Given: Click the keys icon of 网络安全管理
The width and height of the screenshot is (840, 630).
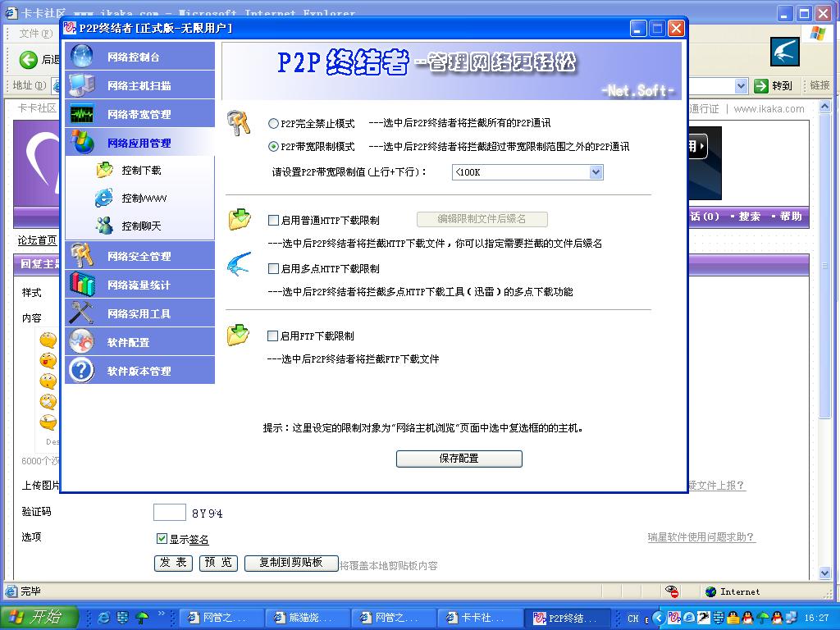Looking at the screenshot, I should [x=82, y=256].
